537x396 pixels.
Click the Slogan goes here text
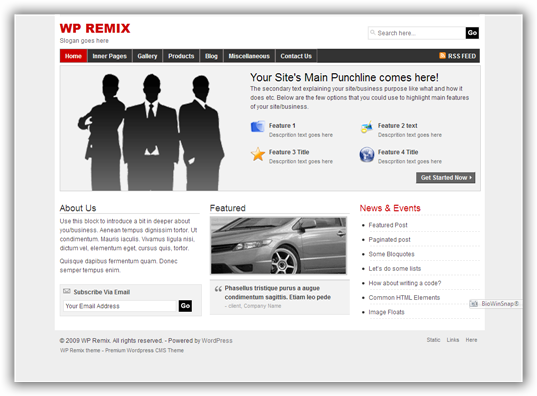(x=84, y=41)
